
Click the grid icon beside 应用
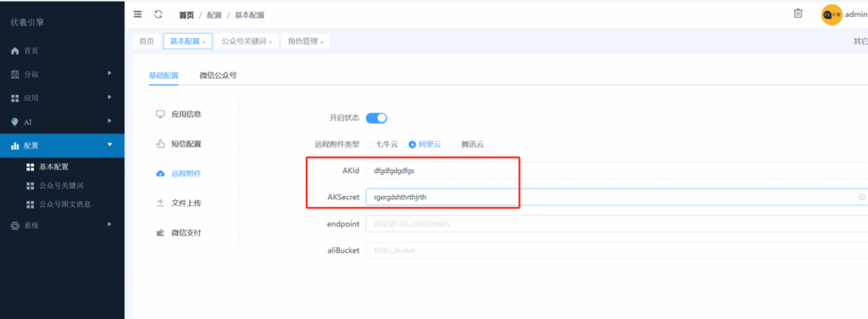15,98
